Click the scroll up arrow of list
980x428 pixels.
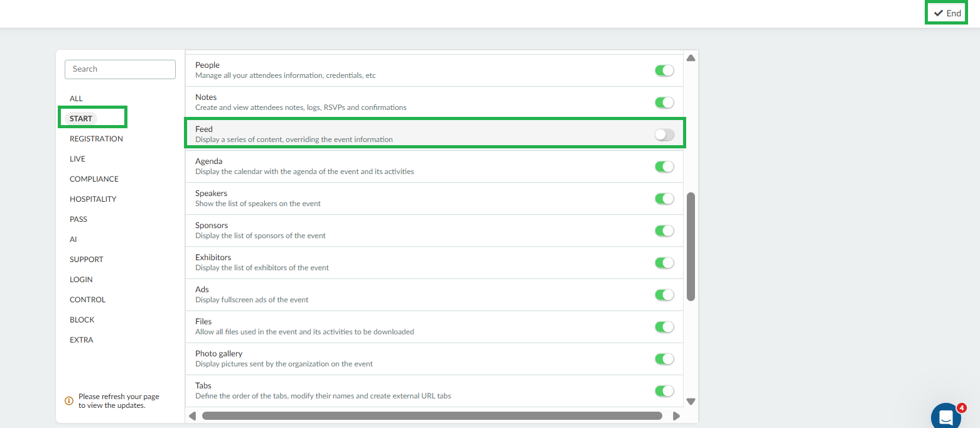(x=691, y=58)
